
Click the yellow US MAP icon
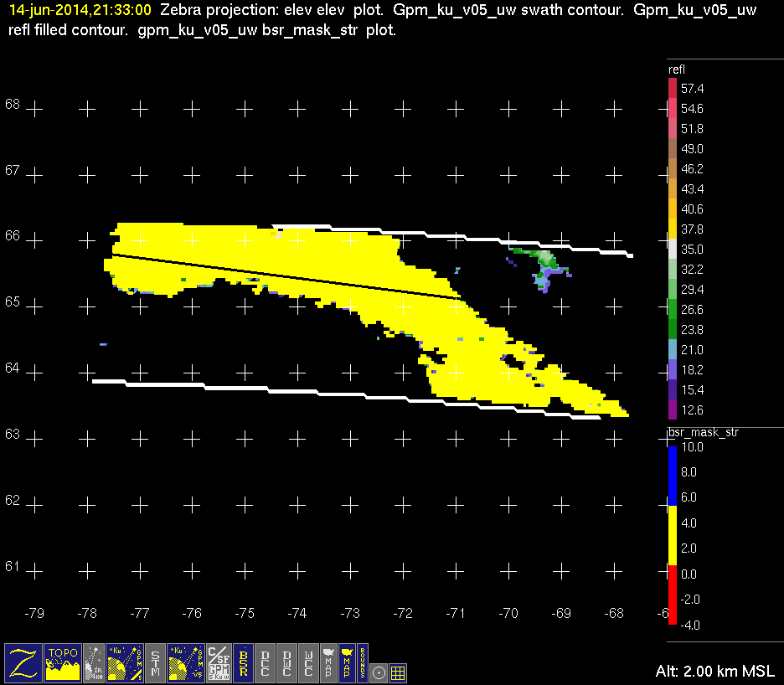pos(346,662)
